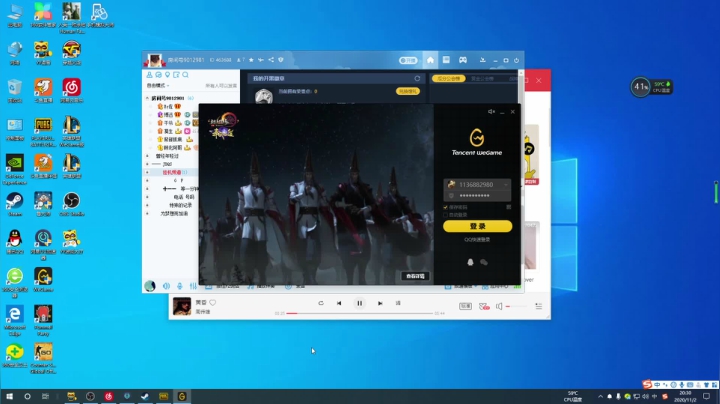Toggle the switch pill in YY title bar
The image size is (720, 404).
[x=408, y=60]
